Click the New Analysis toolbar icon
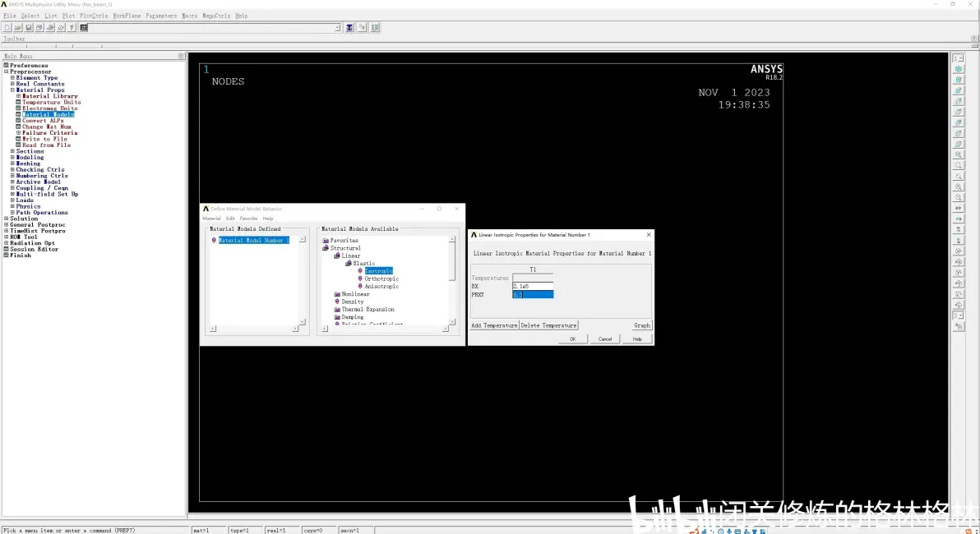Viewport: 980px width, 534px height. (x=7, y=27)
